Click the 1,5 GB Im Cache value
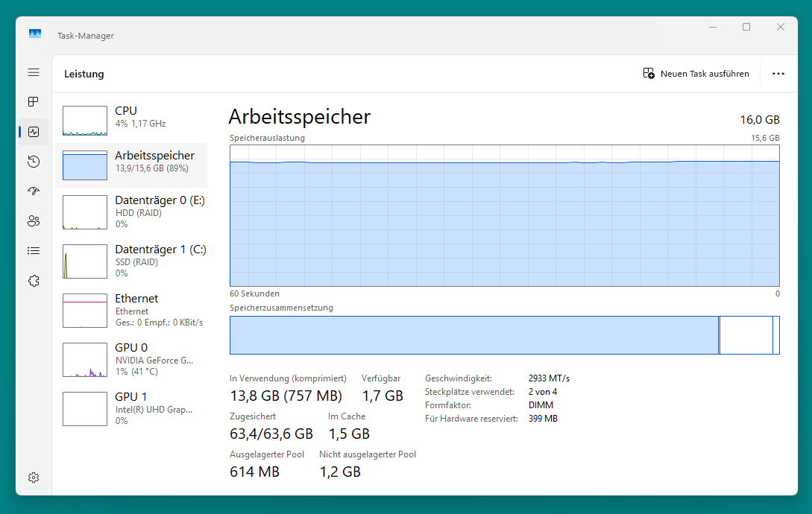Image resolution: width=812 pixels, height=514 pixels. (349, 434)
